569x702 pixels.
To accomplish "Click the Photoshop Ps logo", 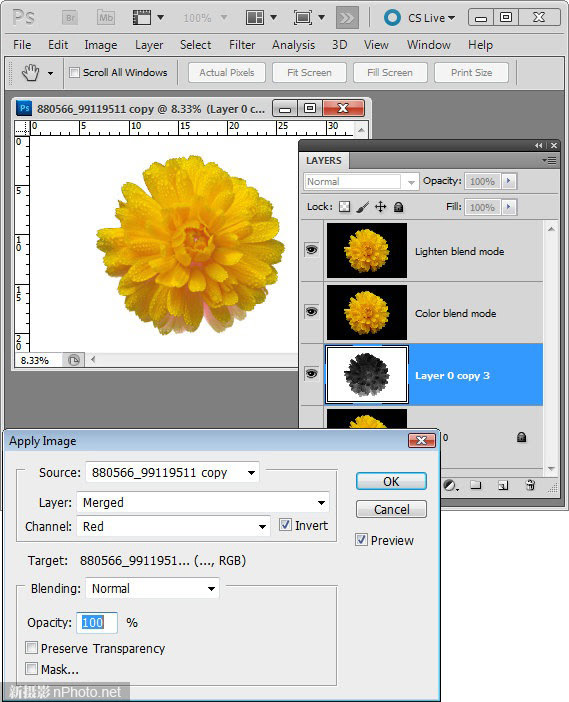I will pyautogui.click(x=23, y=18).
